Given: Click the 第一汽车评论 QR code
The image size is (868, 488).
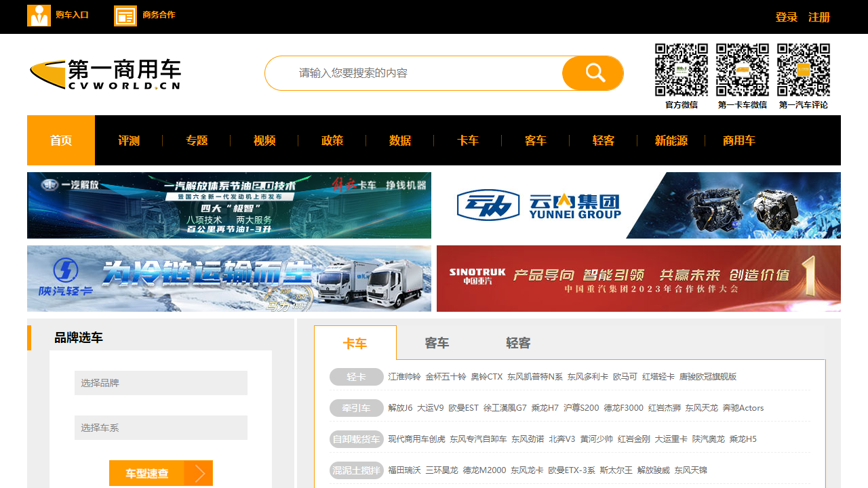Looking at the screenshot, I should coord(804,70).
